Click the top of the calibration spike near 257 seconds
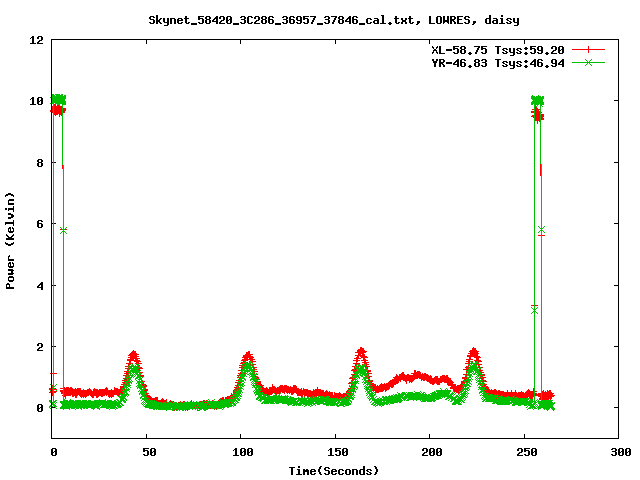The image size is (640, 480). point(537,101)
